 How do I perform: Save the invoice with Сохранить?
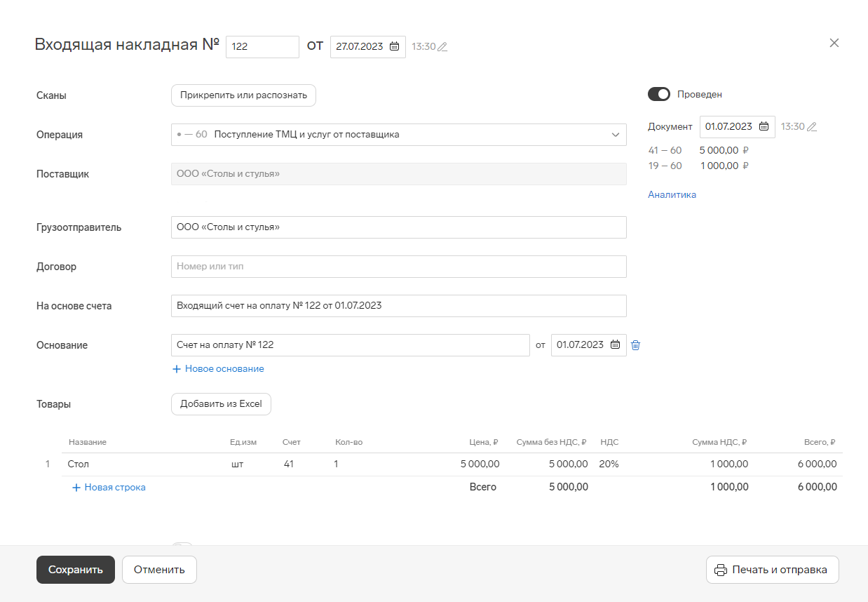click(75, 570)
